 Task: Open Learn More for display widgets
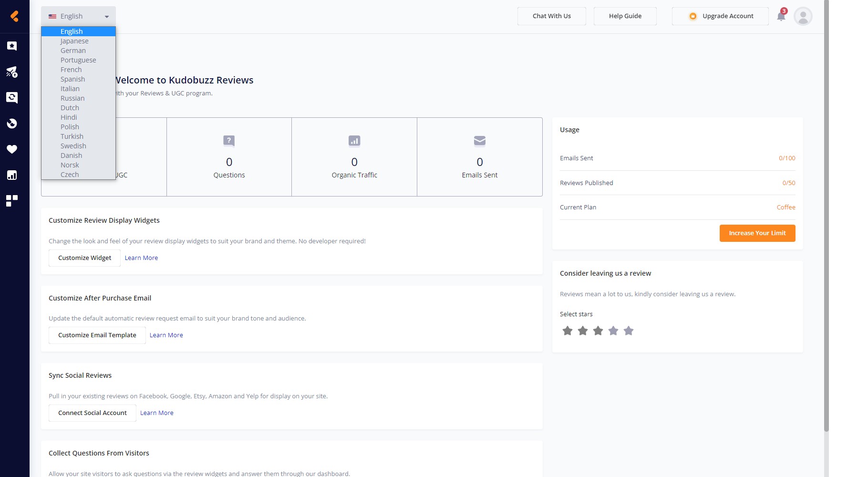pos(141,258)
